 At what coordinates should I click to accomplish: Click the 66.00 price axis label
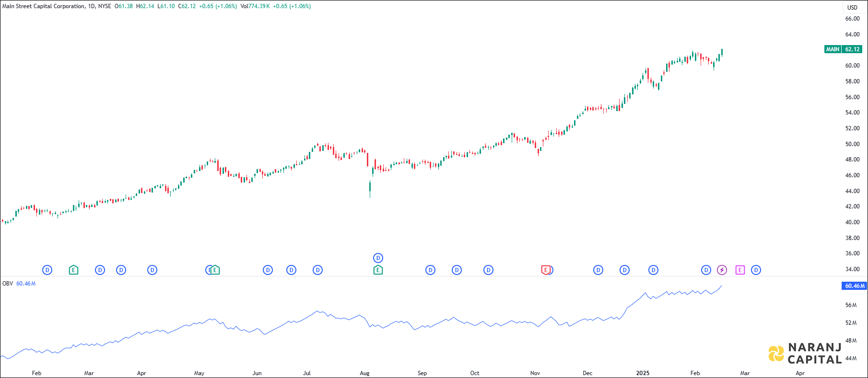click(x=852, y=19)
